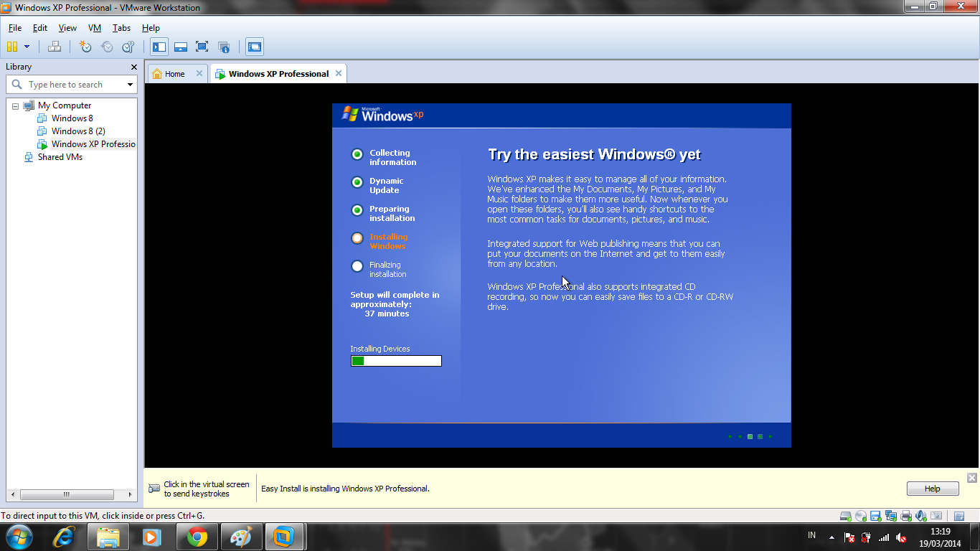Open Google Chrome from the taskbar
Screen dimensions: 980x551
[x=197, y=537]
